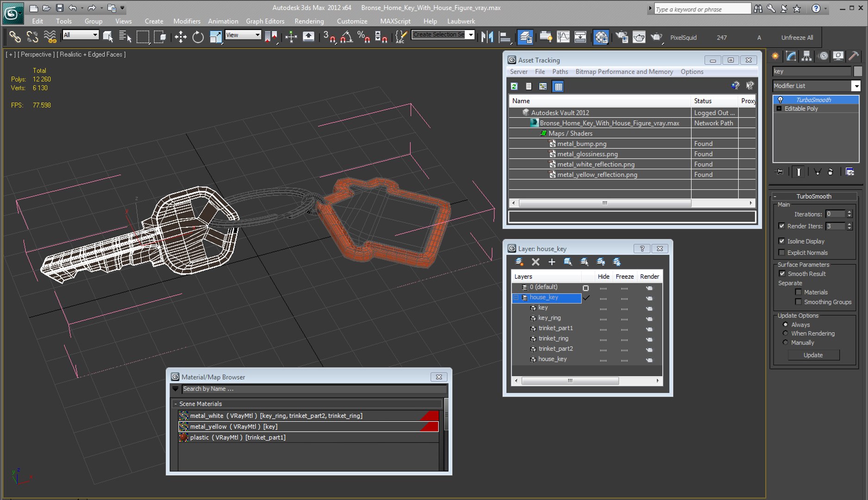Delete layer using the X icon
868x500 pixels.
(535, 262)
